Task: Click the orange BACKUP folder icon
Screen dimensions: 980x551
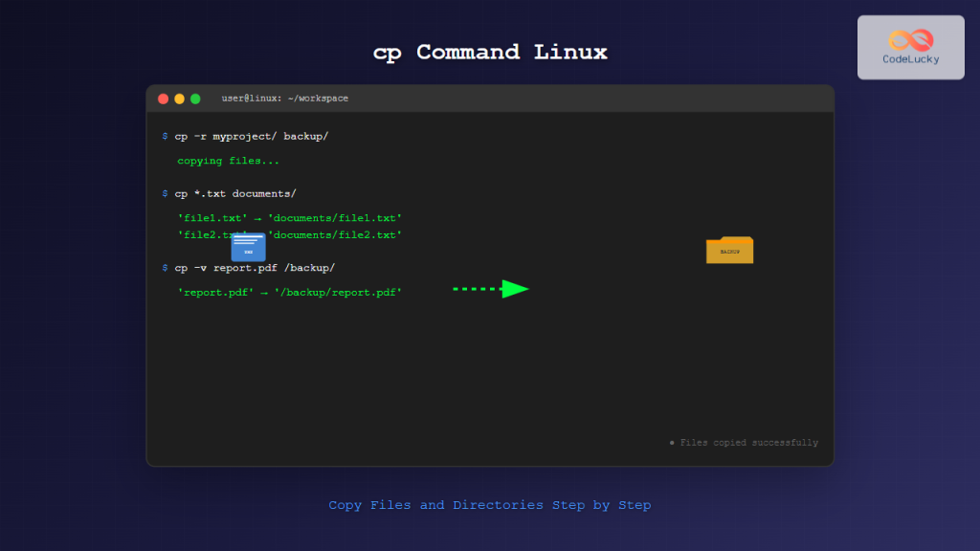Action: [x=729, y=249]
